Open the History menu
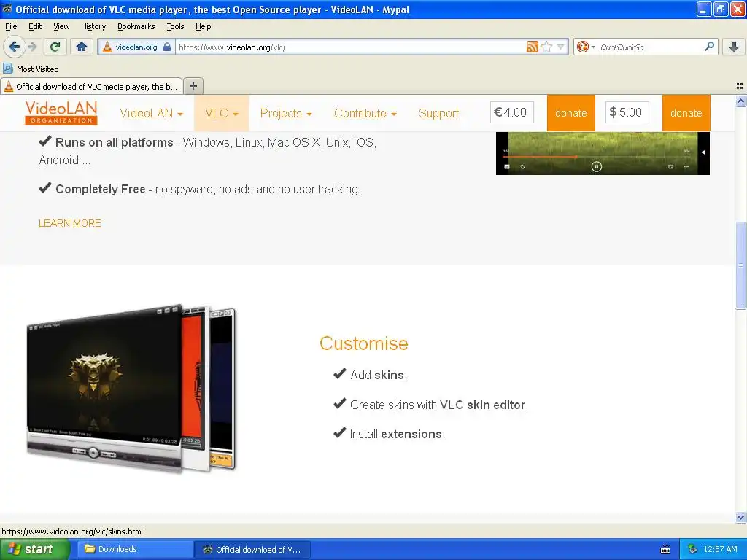Screen dimensions: 747x560 click(93, 26)
